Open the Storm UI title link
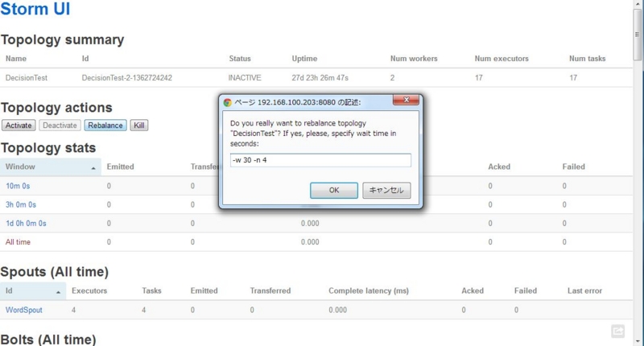The width and height of the screenshot is (644, 346). tap(35, 9)
